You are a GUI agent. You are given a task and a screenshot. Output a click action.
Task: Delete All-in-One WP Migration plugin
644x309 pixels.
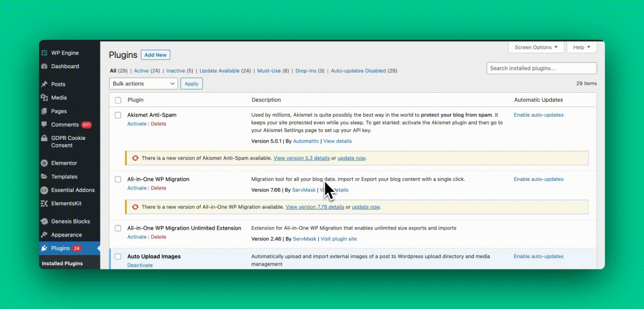(x=158, y=188)
